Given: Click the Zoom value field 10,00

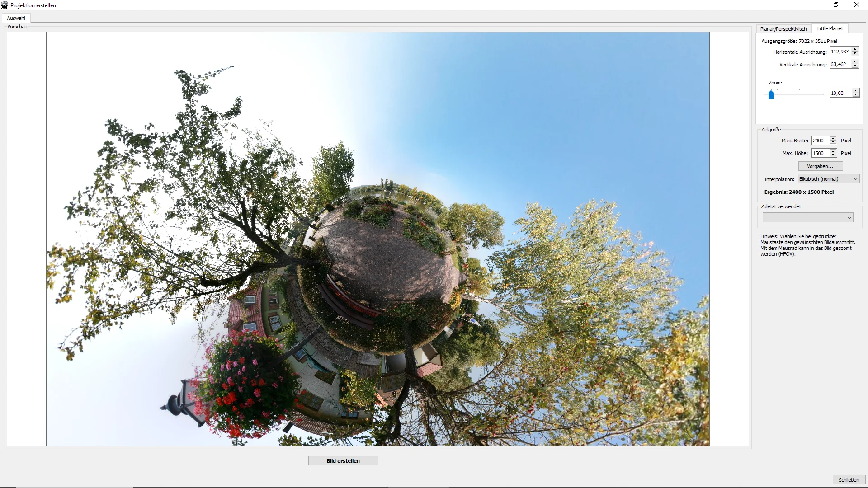Looking at the screenshot, I should [x=841, y=93].
